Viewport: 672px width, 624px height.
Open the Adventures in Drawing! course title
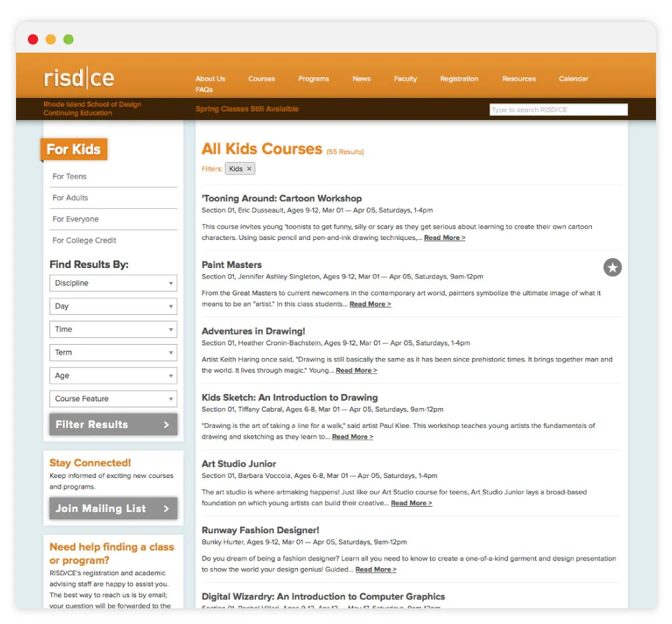coord(253,331)
